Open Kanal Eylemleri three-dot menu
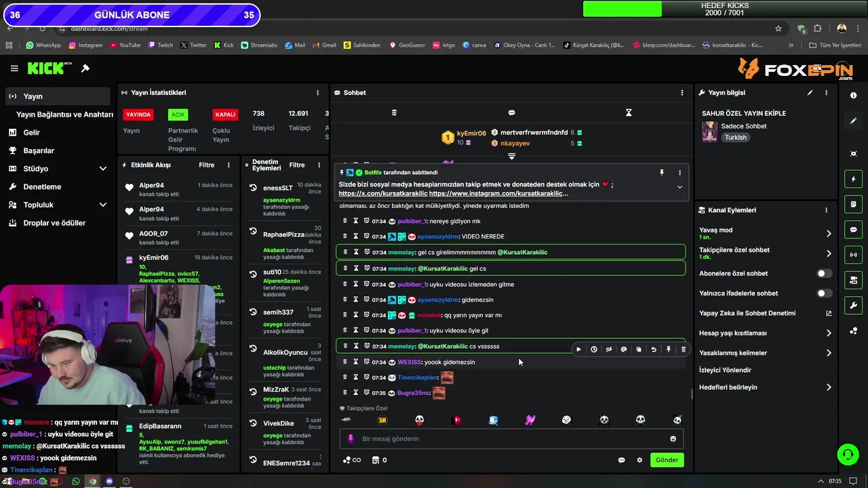Screen dimensions: 868x488 [x=826, y=210]
